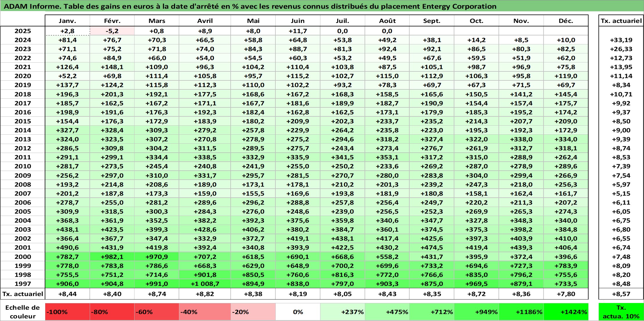Click the Tx. actuariel column header

tap(621, 21)
